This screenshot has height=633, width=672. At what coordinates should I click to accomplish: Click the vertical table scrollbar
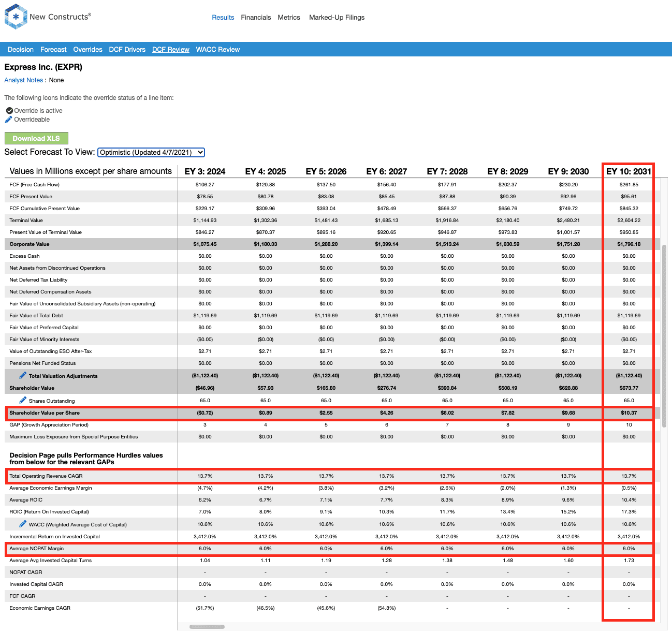[x=664, y=335]
